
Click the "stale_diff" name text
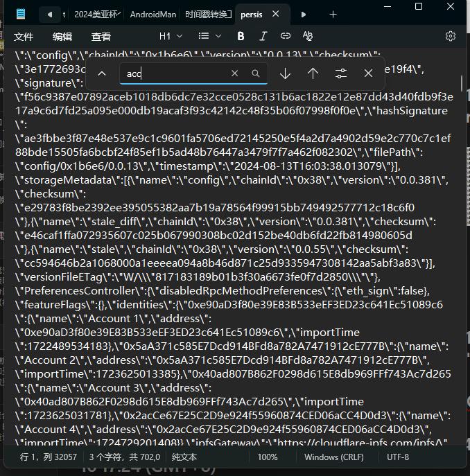[x=115, y=222]
